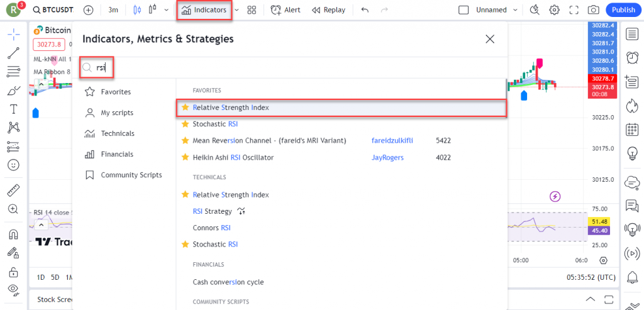Open the streams broadcast icon

pyautogui.click(x=633, y=253)
